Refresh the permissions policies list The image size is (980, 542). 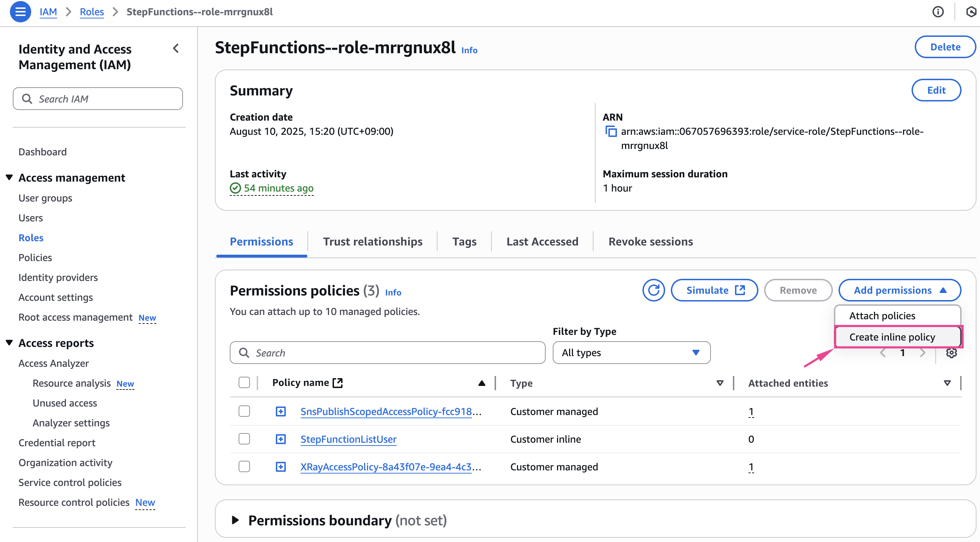tap(653, 290)
